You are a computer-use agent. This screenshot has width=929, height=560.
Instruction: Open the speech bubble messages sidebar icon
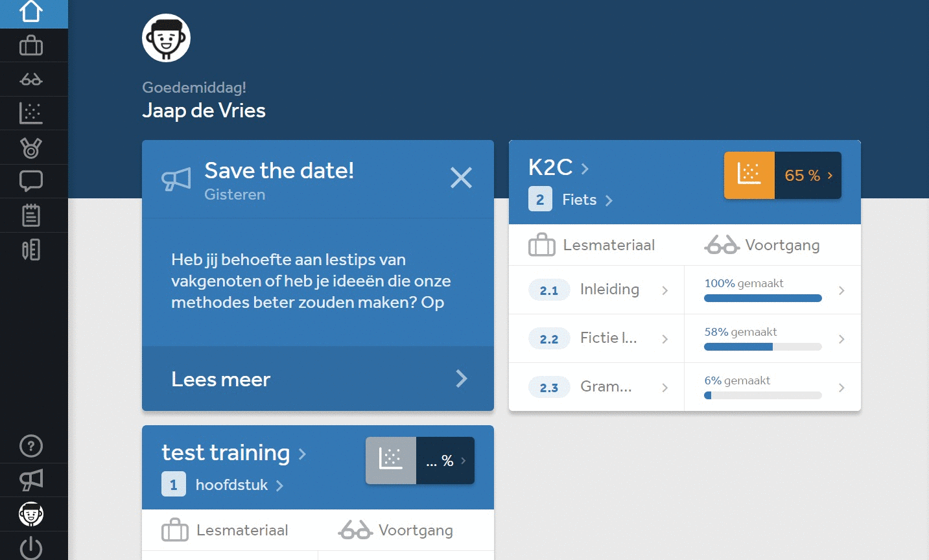pos(31,181)
